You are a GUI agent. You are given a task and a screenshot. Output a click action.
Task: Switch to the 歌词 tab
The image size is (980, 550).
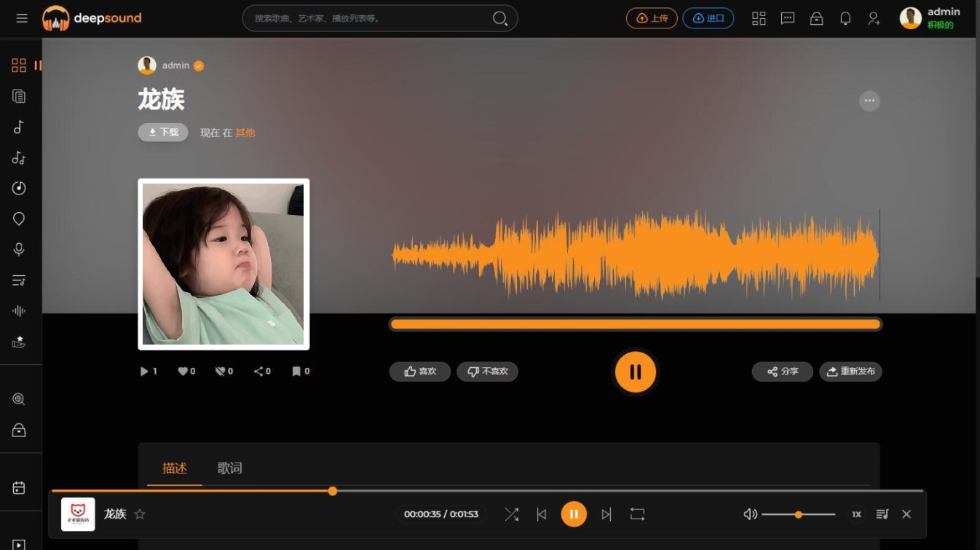point(229,468)
